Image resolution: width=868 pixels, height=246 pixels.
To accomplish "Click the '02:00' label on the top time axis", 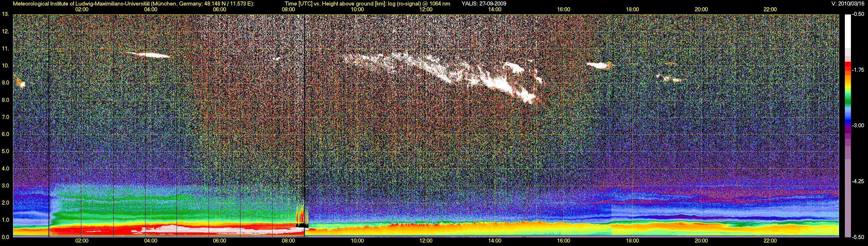I will (x=82, y=10).
